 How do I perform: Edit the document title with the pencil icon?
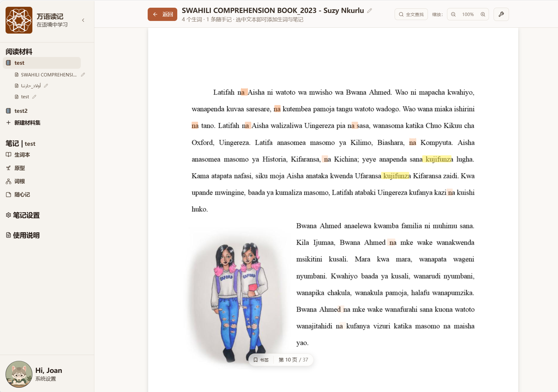pyautogui.click(x=370, y=11)
